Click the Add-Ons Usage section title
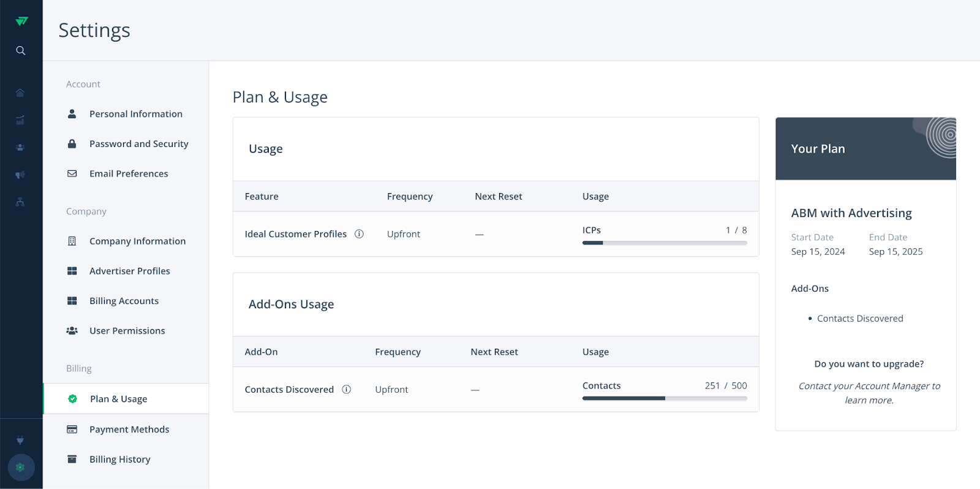The width and height of the screenshot is (980, 489). tap(292, 304)
